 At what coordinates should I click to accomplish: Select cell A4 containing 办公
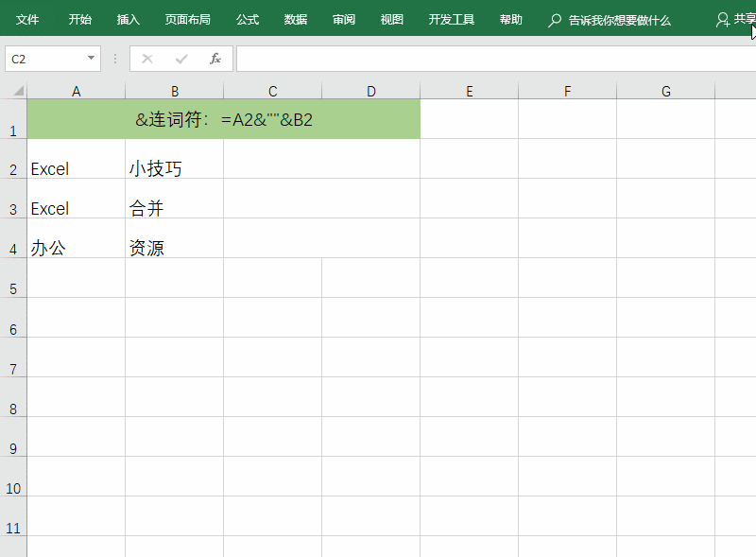coord(77,238)
